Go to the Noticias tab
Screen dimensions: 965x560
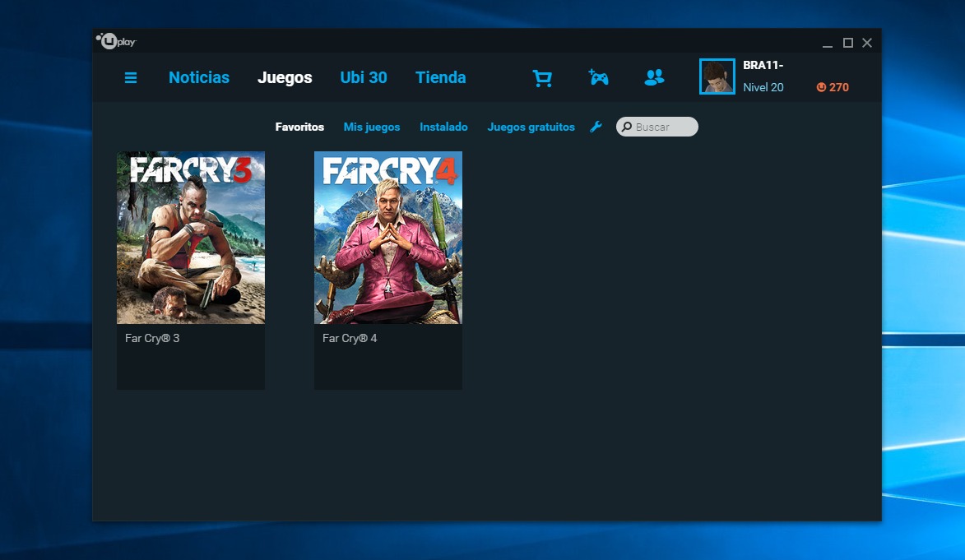click(x=199, y=77)
